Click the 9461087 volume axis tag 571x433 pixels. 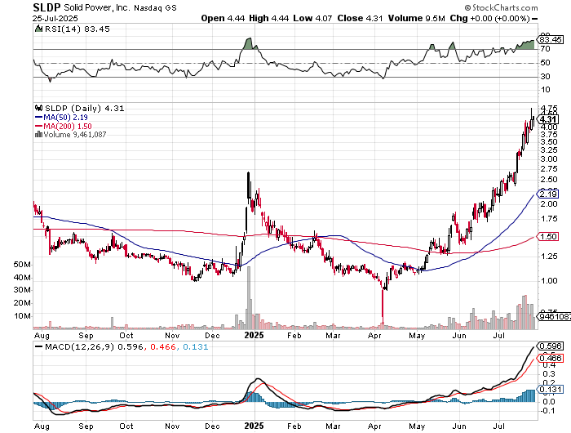(554, 317)
